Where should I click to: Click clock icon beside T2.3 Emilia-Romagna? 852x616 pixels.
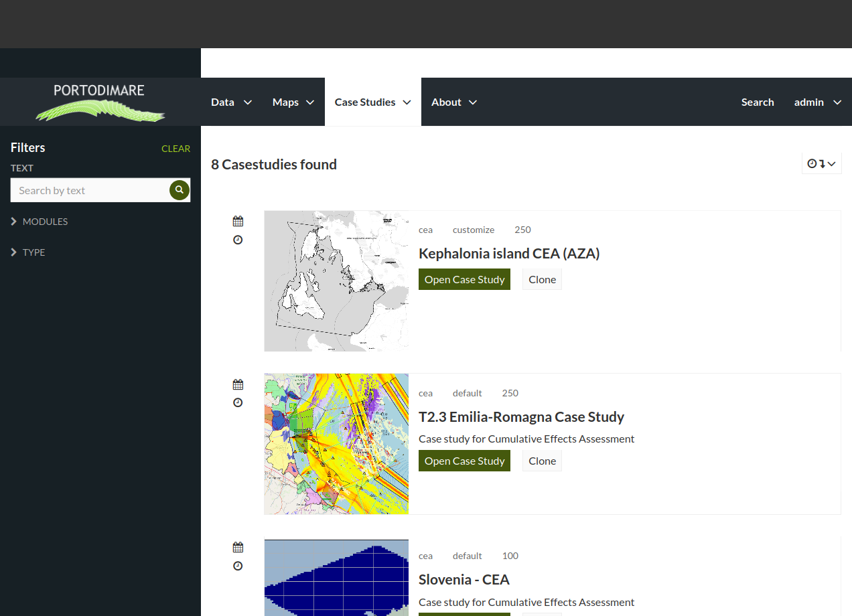coord(238,402)
